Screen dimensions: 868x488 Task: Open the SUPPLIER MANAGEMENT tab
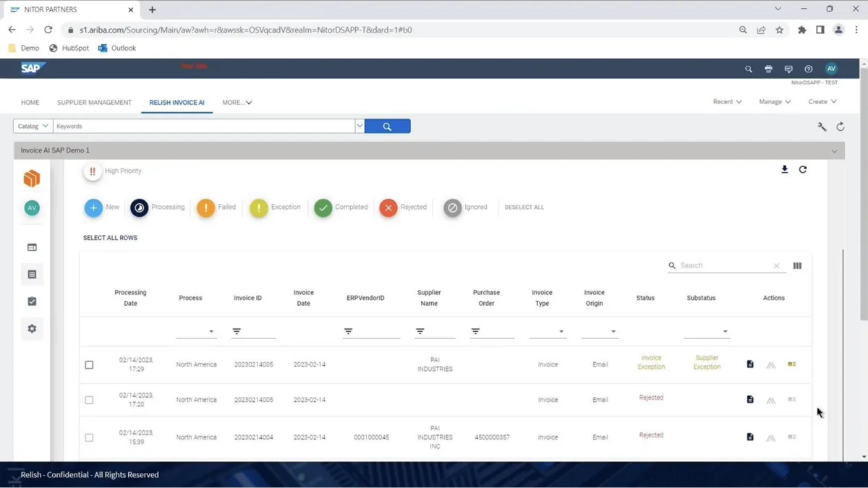pyautogui.click(x=94, y=103)
